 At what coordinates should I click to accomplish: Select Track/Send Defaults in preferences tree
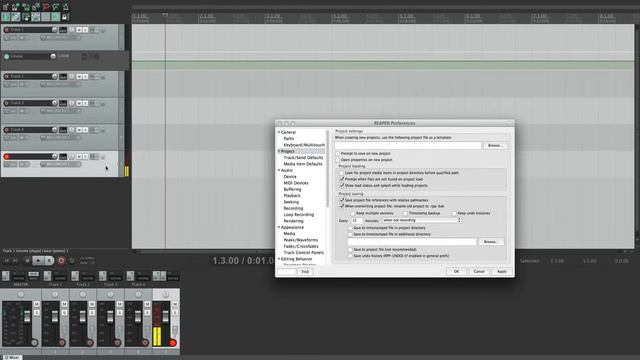point(303,158)
